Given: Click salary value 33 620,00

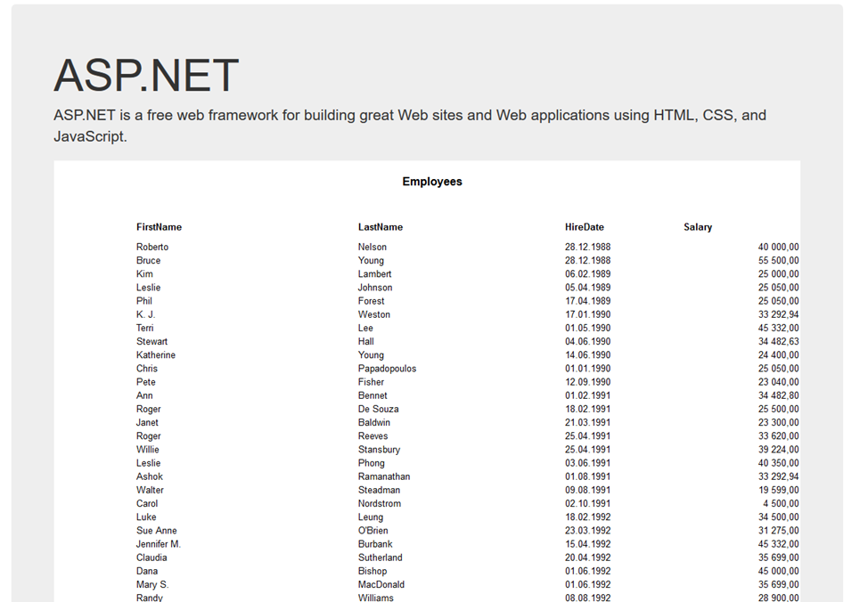Looking at the screenshot, I should point(778,436).
